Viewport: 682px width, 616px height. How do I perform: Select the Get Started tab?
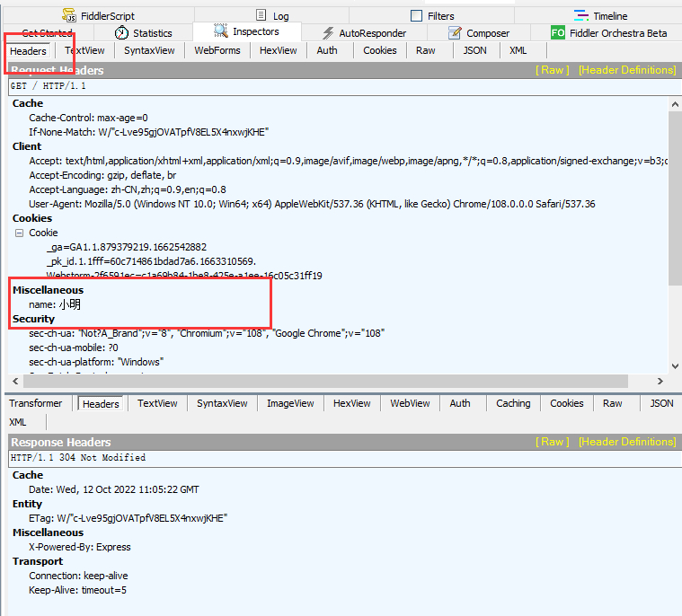pos(47,33)
